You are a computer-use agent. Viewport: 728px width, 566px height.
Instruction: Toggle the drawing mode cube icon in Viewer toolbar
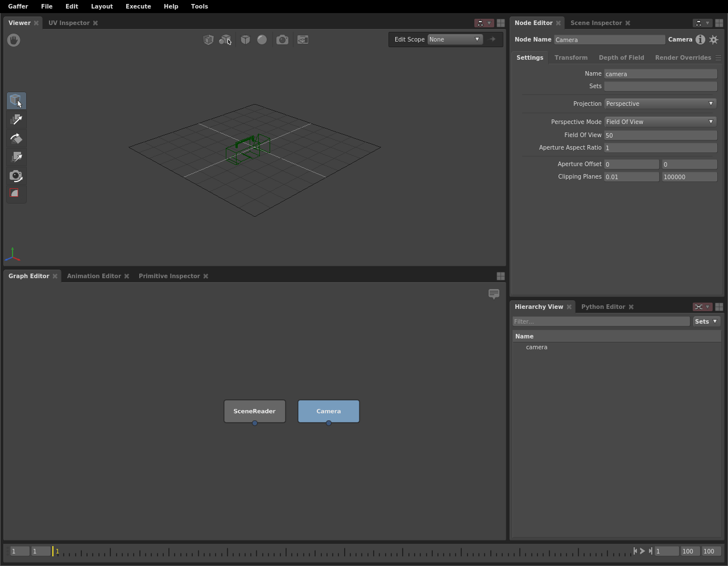tap(245, 39)
